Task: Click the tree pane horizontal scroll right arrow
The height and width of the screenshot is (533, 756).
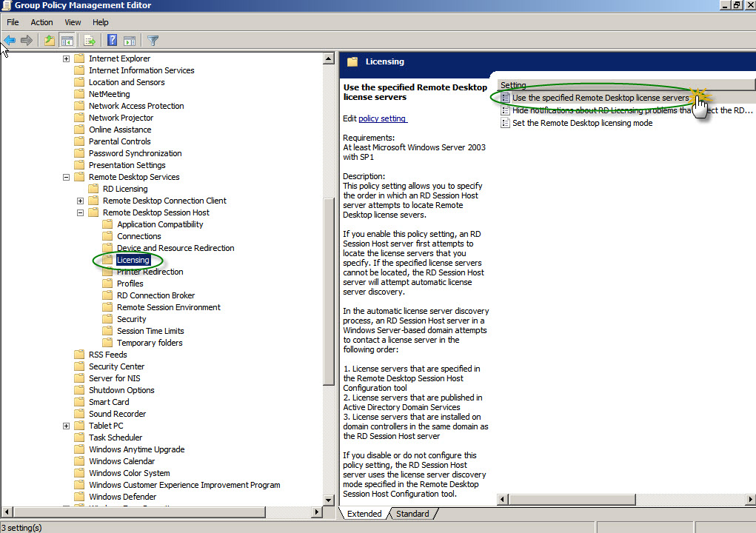Action: coord(317,512)
